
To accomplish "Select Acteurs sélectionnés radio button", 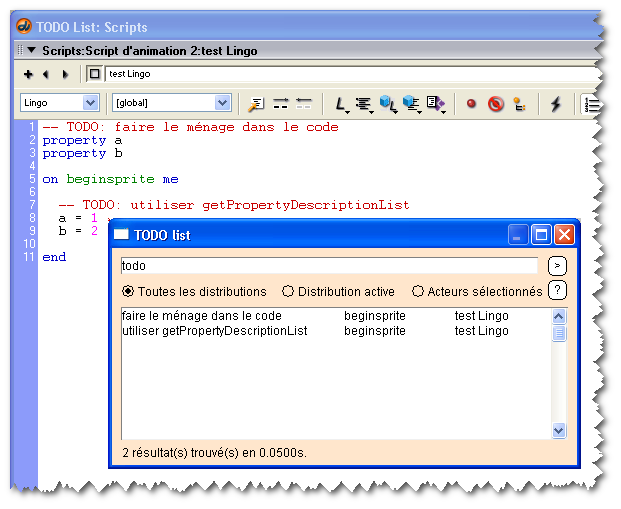I will pos(417,291).
